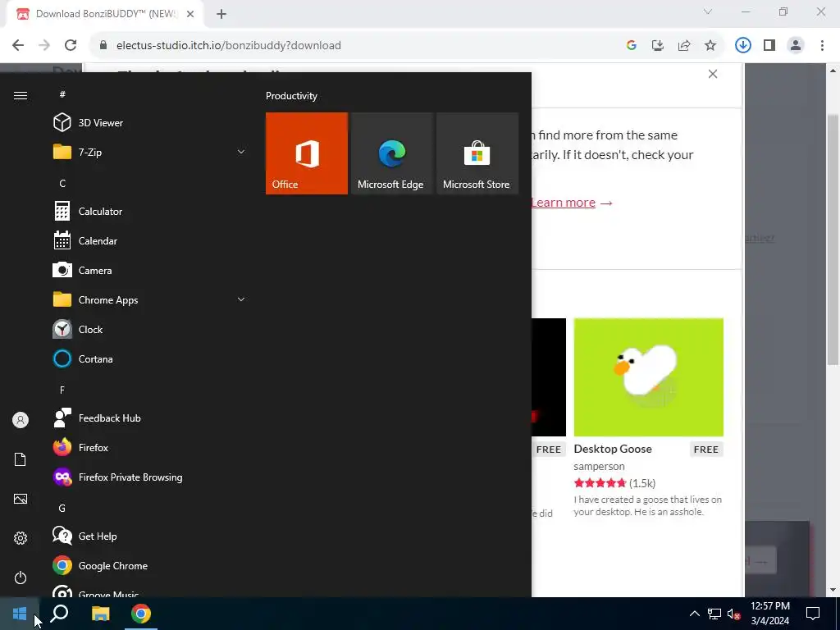Click the taskbar clock showing 12:57 PM
This screenshot has height=630, width=840.
(769, 614)
